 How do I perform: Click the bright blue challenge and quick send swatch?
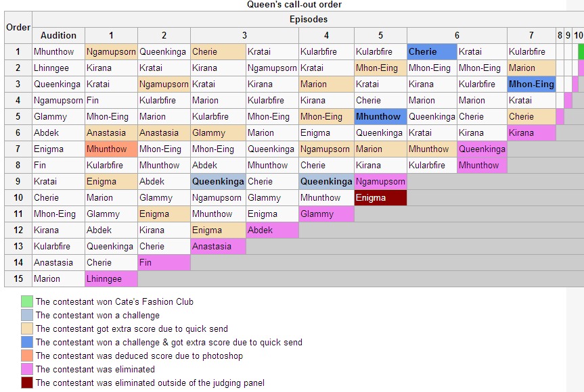click(x=27, y=342)
